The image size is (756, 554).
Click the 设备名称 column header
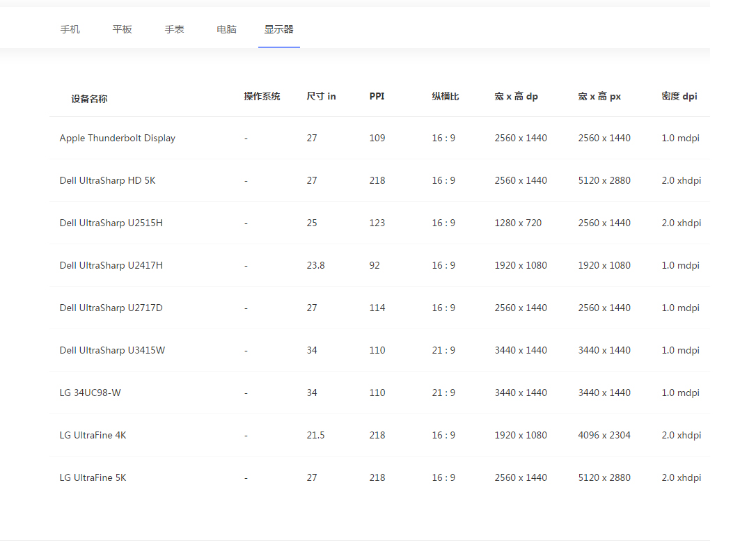click(x=89, y=99)
